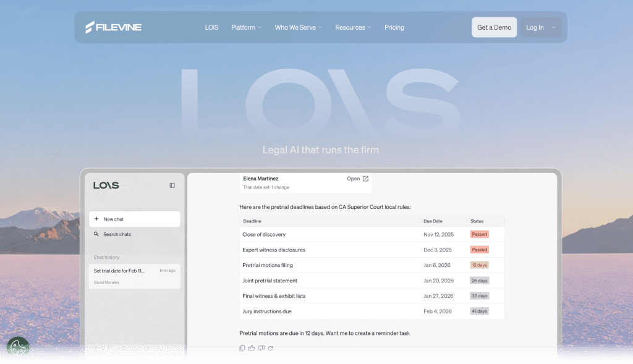Click the 'Feb 4, 2026' due date
The image size is (633, 364).
(437, 311)
